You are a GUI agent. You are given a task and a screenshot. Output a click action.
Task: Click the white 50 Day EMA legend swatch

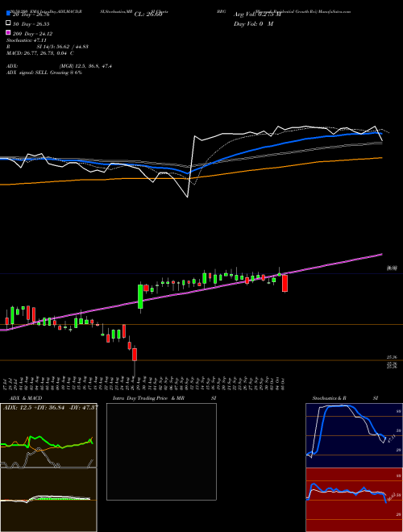coord(8,23)
